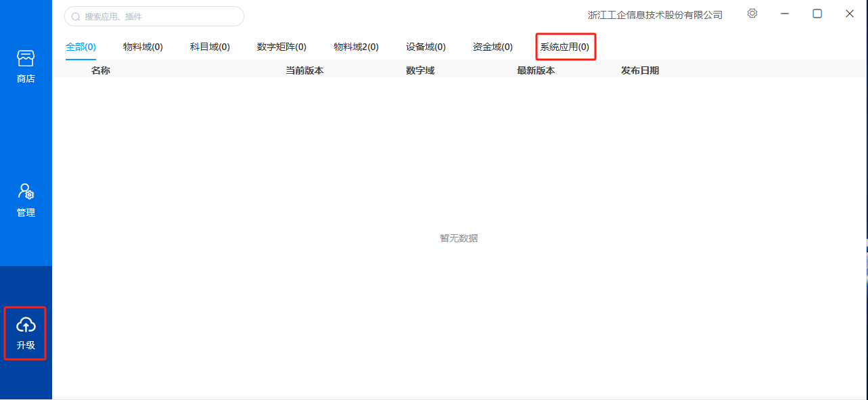Maximize the application window
This screenshot has height=400, width=868.
[817, 14]
